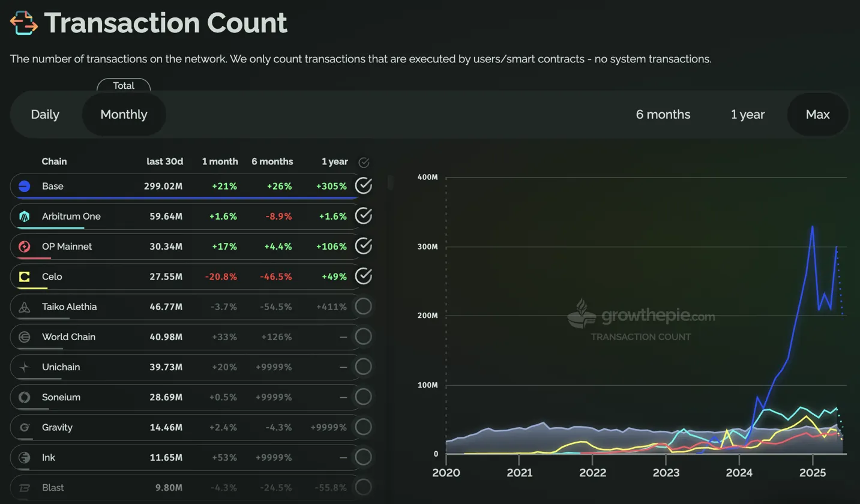
Task: Click the Total label above Monthly
Action: click(124, 86)
